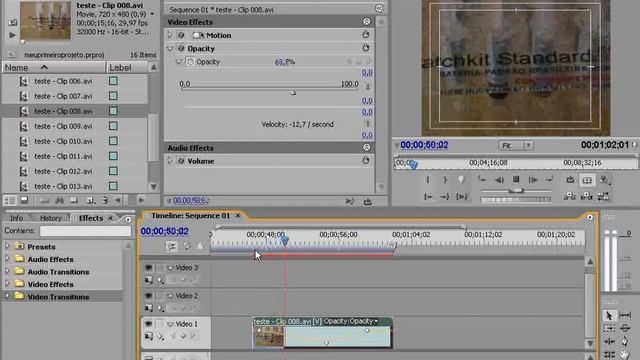Click Program monitor current timecode 00;00;50;02
Screen dimensions: 640x360
tap(424, 145)
